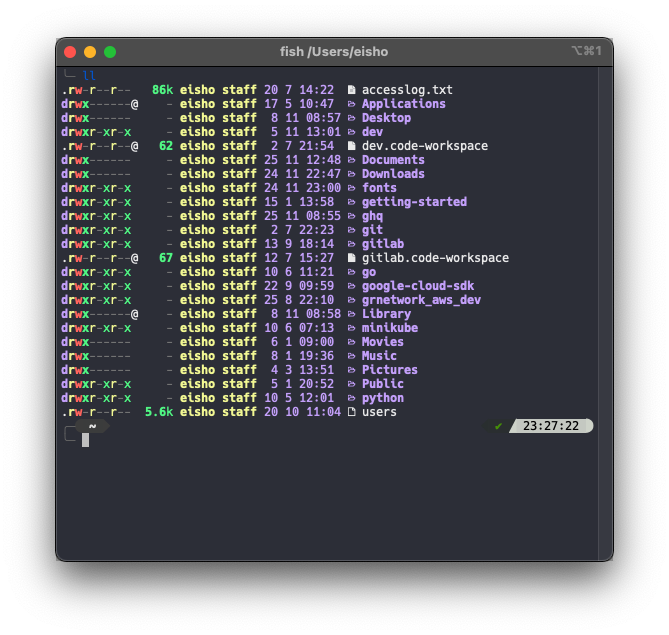Click the folder icon beside google-cloud-sdk
669x635 pixels.
click(351, 286)
